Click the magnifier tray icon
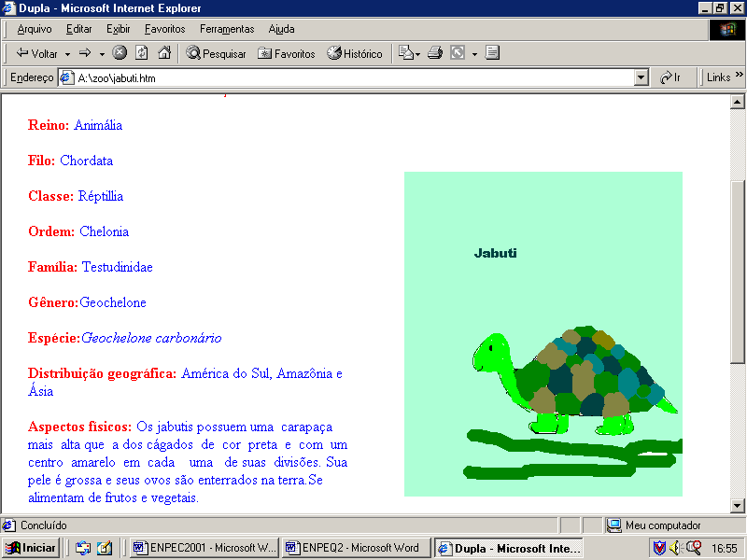Image resolution: width=747 pixels, height=560 pixels. 694,548
